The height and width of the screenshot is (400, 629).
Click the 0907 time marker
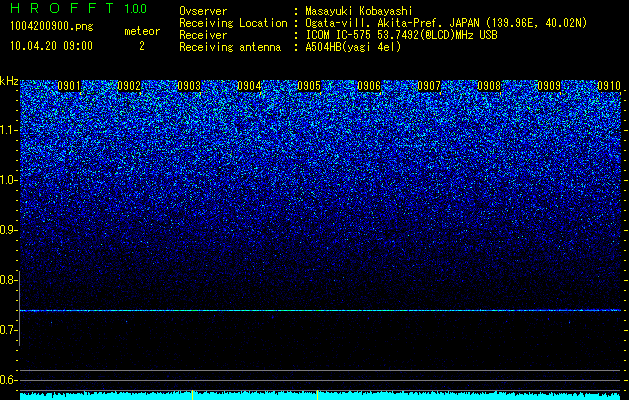pyautogui.click(x=429, y=86)
